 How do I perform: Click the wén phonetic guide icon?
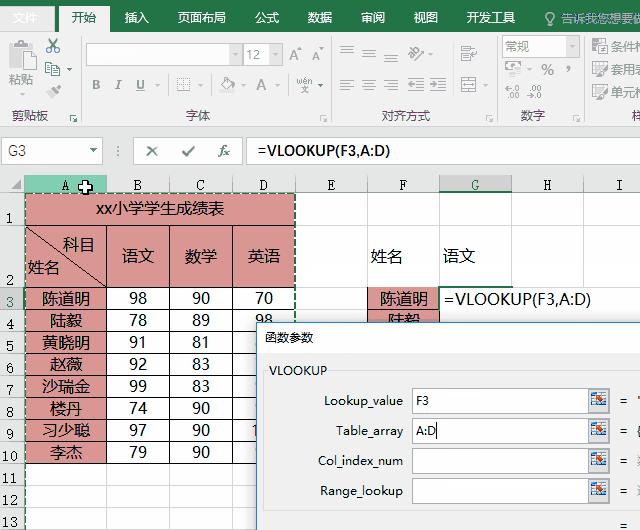coord(304,85)
